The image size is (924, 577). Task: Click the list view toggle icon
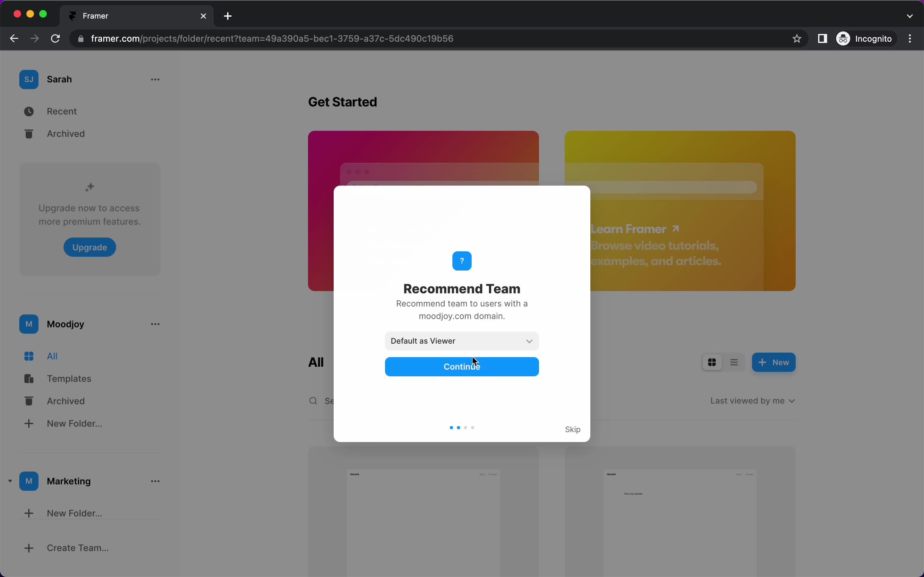(x=734, y=362)
